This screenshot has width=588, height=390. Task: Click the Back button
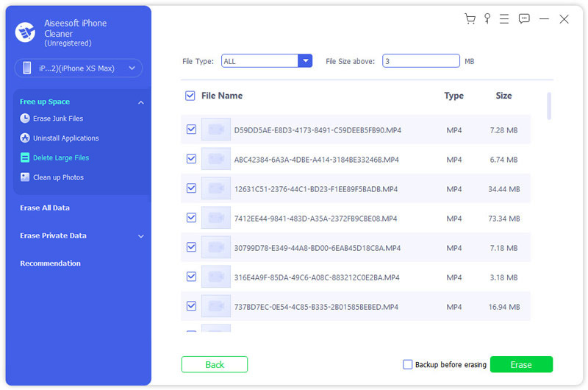pos(215,364)
